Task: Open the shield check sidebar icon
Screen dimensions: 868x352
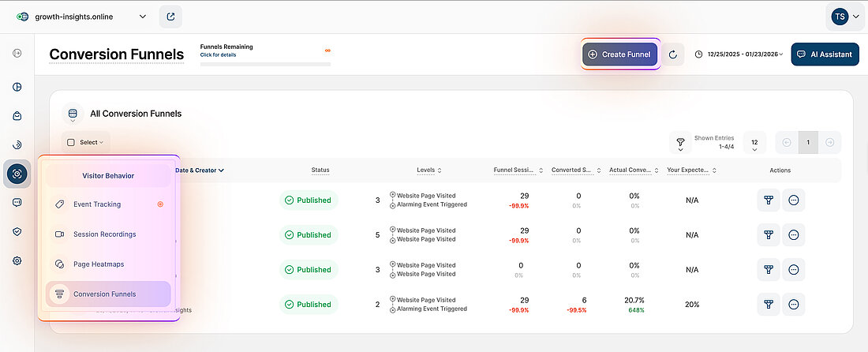Action: click(17, 231)
